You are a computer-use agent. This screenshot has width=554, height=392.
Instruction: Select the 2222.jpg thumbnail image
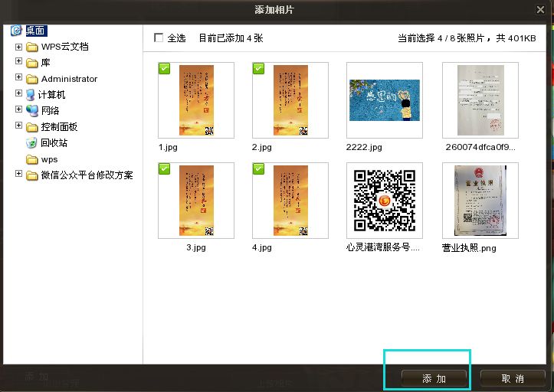click(385, 100)
